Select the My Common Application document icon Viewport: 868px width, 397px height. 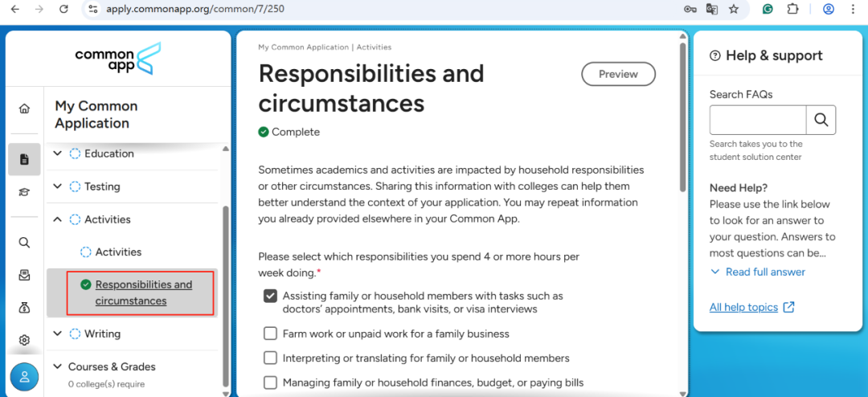(x=24, y=159)
